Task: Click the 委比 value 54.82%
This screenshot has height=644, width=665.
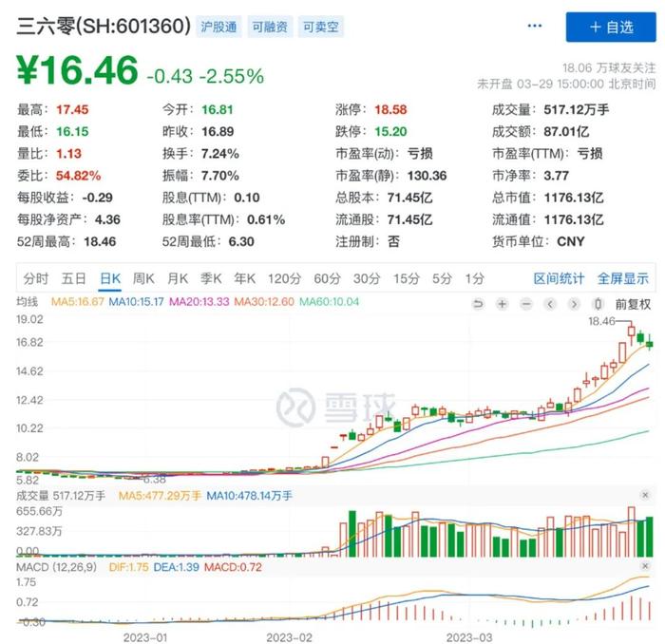Action: click(79, 176)
